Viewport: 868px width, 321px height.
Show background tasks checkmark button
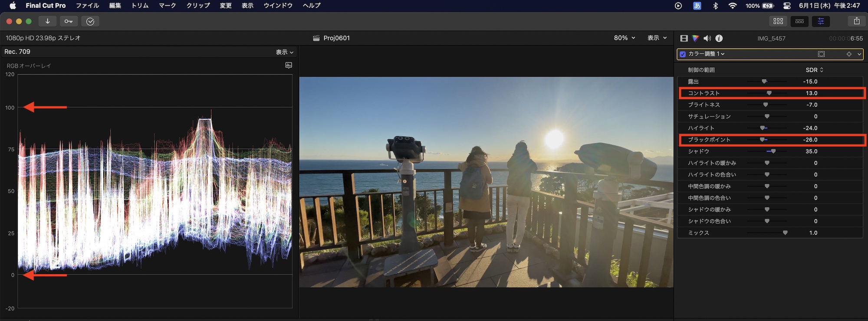[x=90, y=21]
